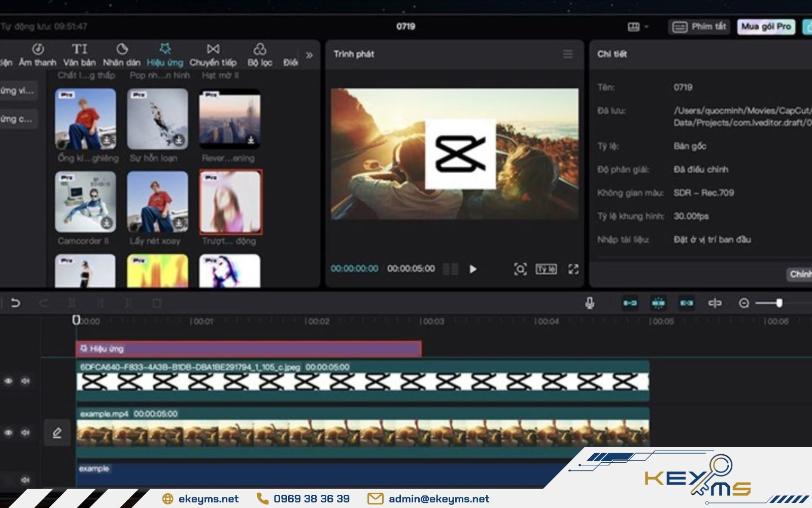Click the Delete clip icon in timeline toolbar

tap(157, 303)
